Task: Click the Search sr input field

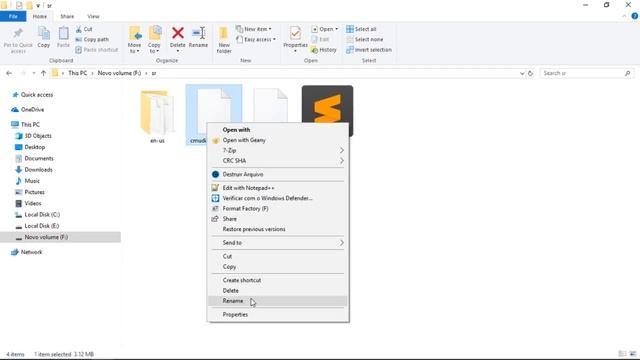Action: [x=587, y=73]
